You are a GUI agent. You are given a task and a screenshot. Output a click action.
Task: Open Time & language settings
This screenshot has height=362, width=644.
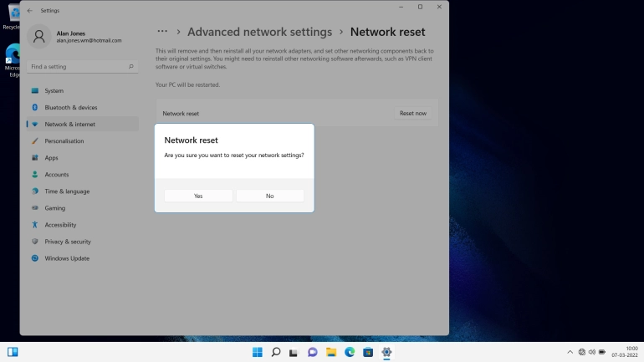click(82, 191)
